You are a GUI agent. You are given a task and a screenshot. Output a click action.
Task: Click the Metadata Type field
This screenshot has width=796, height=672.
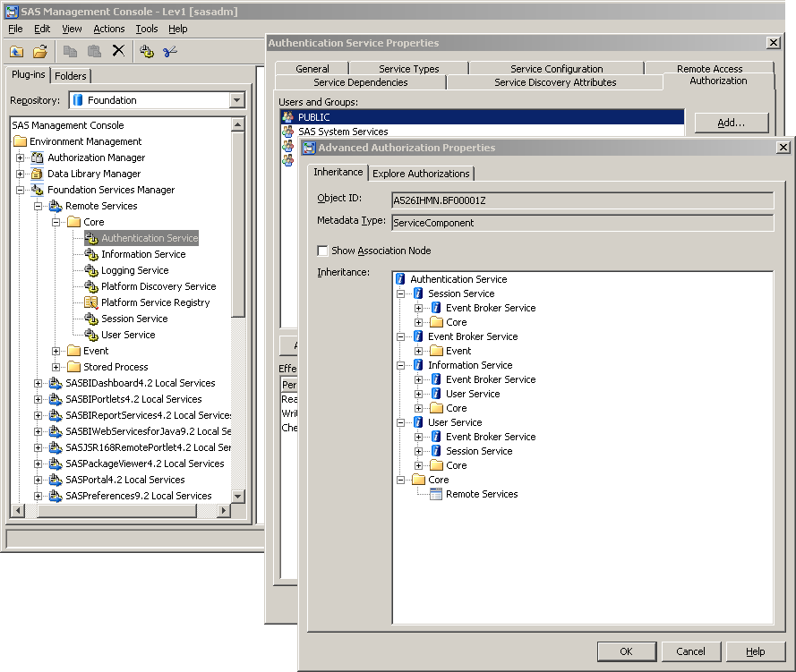(582, 223)
